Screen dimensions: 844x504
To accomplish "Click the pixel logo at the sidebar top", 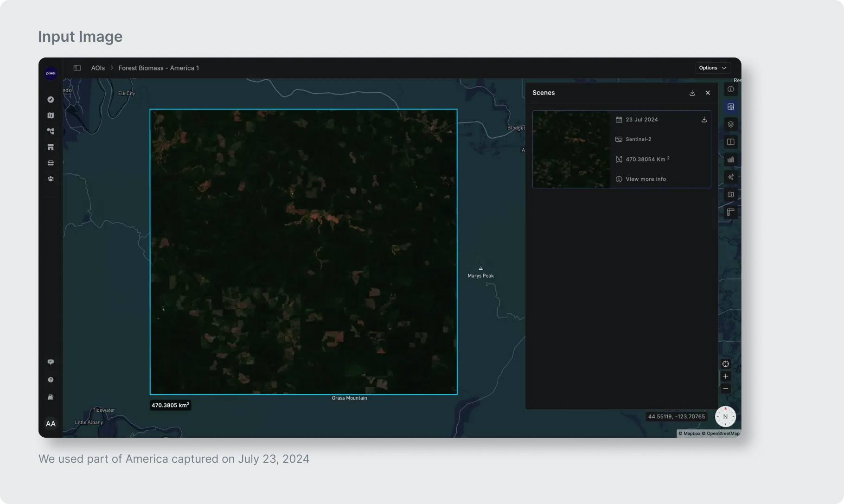I will [x=51, y=73].
